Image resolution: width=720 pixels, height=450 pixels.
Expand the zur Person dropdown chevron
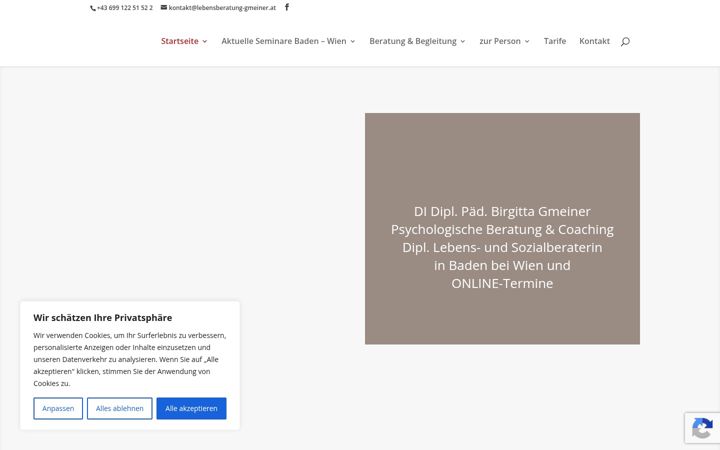pyautogui.click(x=527, y=41)
